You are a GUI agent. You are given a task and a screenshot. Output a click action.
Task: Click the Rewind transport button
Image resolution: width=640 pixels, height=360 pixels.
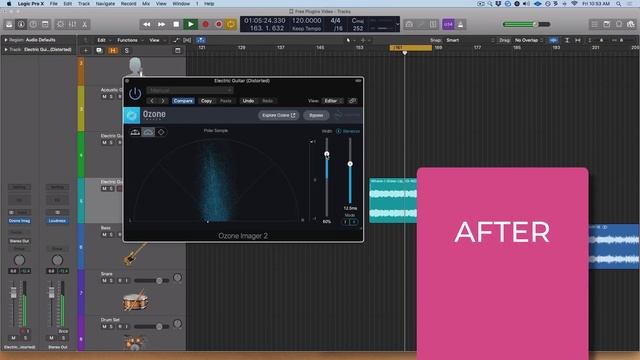click(147, 24)
